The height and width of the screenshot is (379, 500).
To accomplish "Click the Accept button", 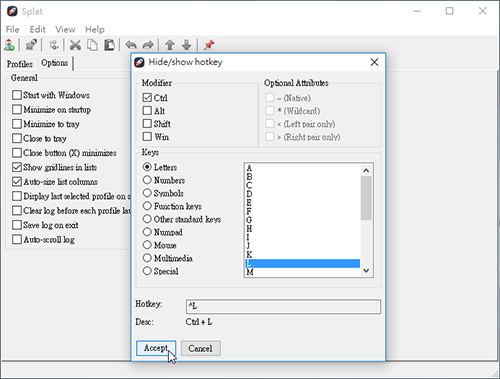I will click(156, 348).
